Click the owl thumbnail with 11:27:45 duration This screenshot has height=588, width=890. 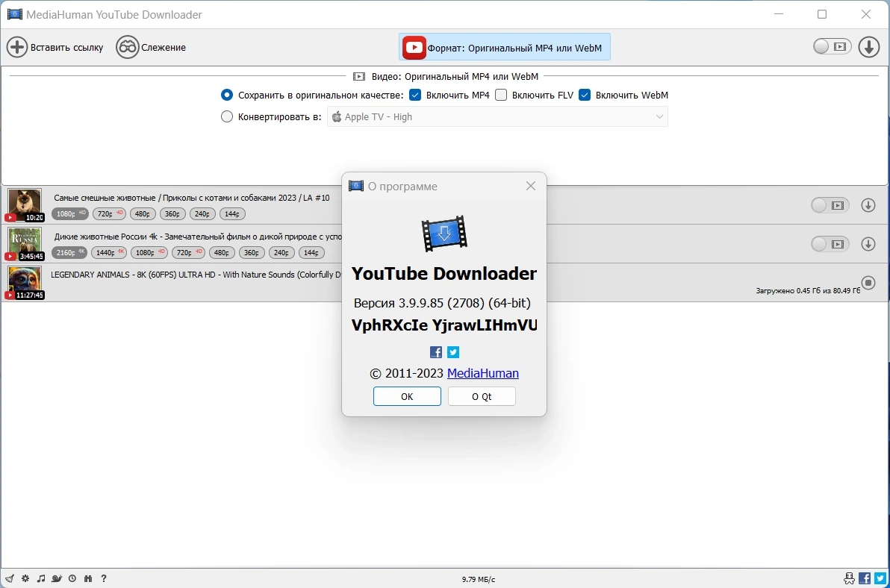click(x=25, y=282)
